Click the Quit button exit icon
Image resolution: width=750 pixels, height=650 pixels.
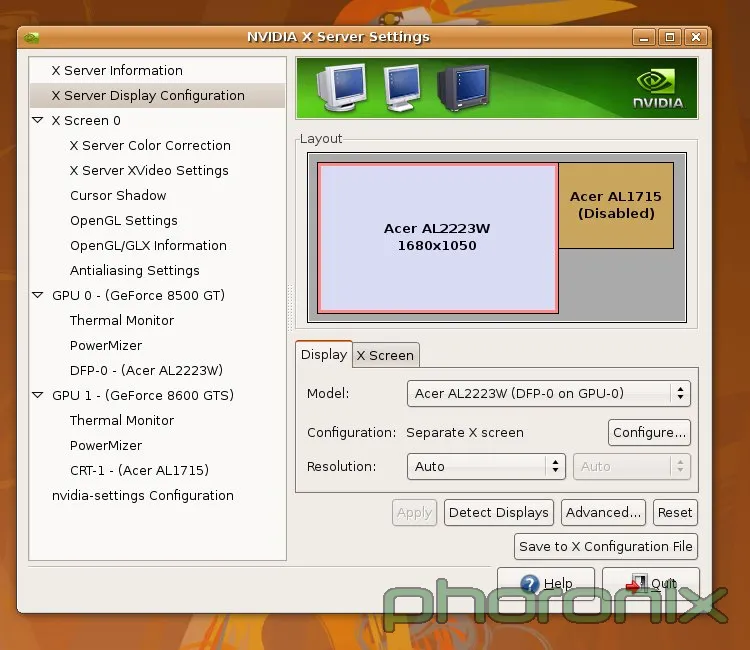637,583
